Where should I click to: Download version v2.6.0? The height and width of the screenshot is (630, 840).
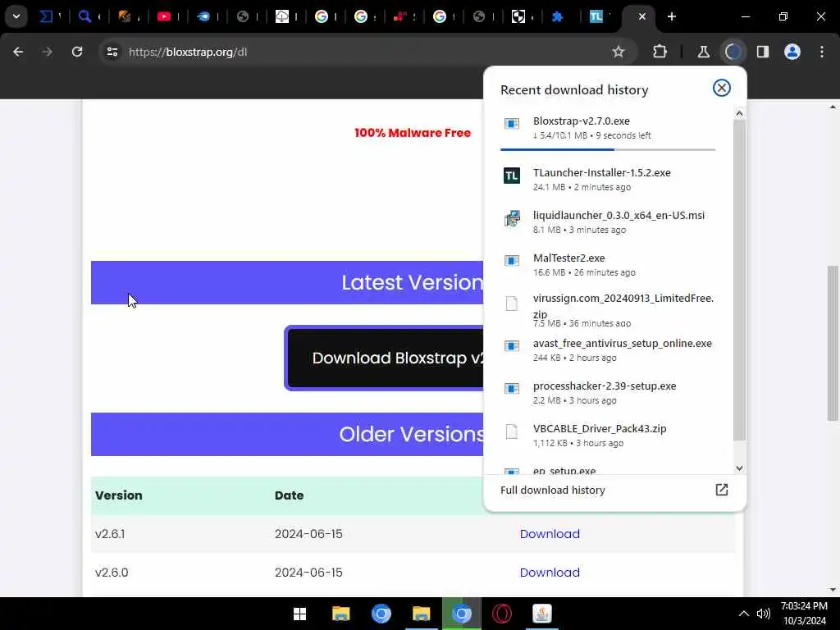pos(550,572)
